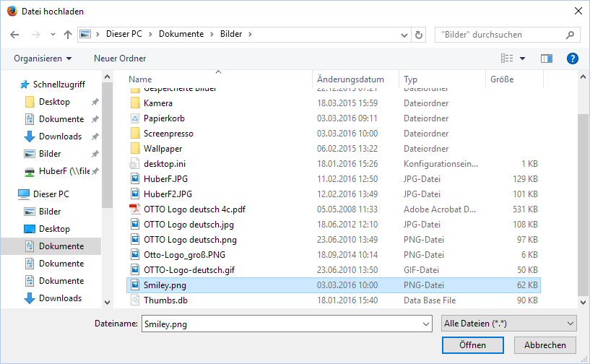This screenshot has height=364, width=590.
Task: Refresh the Bilder folder view
Action: pyautogui.click(x=418, y=35)
